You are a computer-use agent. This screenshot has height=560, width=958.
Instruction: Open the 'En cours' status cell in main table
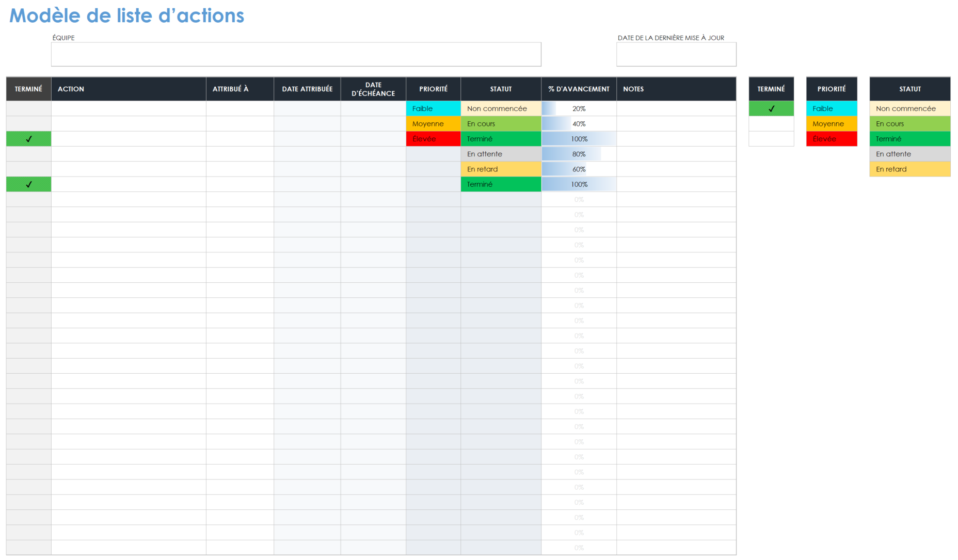click(x=501, y=124)
